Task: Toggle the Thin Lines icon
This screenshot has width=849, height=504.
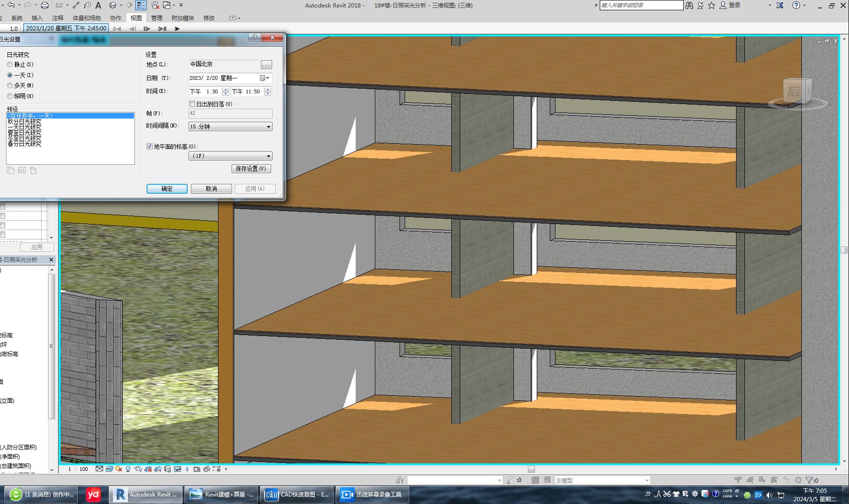Action: click(x=141, y=5)
